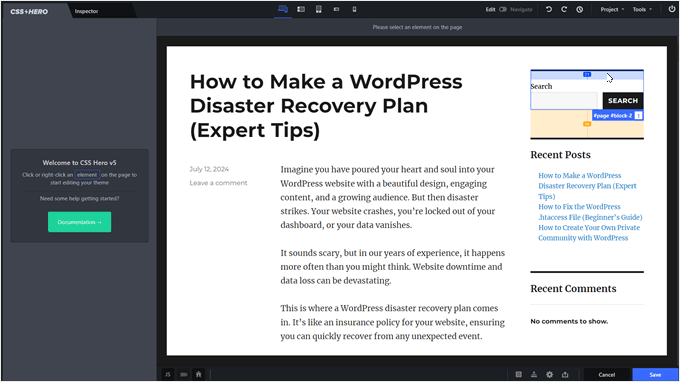Click the home icon in bottom bar
The image size is (680, 382).
pyautogui.click(x=199, y=374)
